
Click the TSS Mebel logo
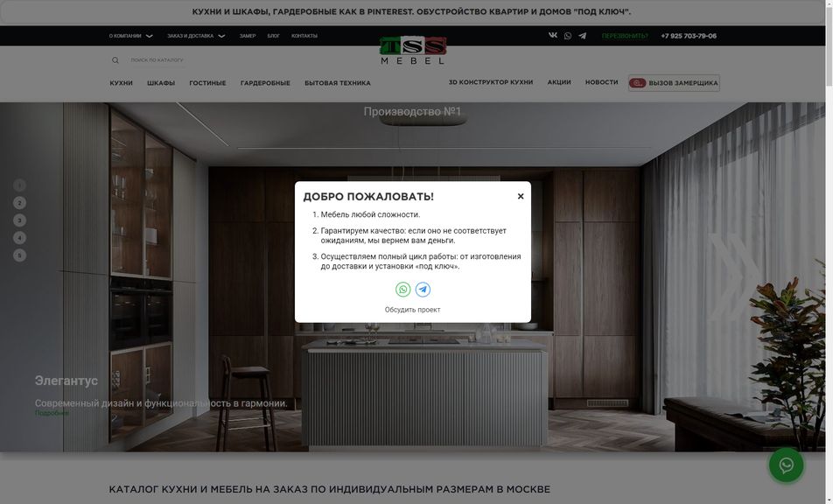click(x=413, y=51)
